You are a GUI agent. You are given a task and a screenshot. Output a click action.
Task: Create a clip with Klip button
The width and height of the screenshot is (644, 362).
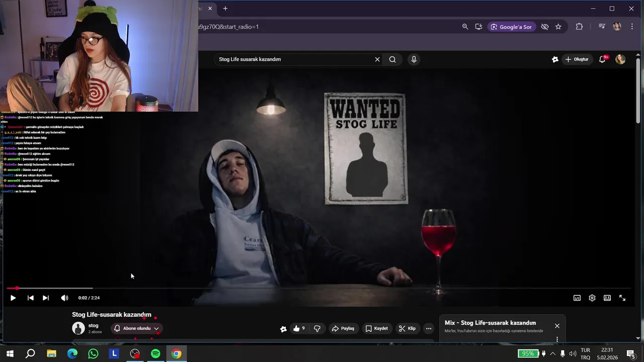pyautogui.click(x=407, y=328)
